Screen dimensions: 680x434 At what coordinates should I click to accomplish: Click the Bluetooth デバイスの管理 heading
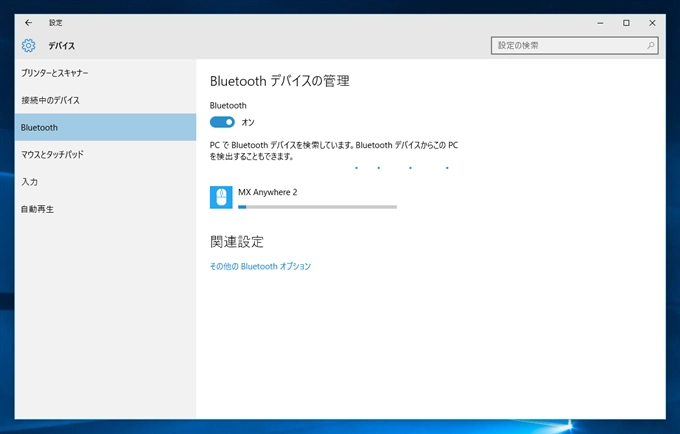tap(280, 81)
